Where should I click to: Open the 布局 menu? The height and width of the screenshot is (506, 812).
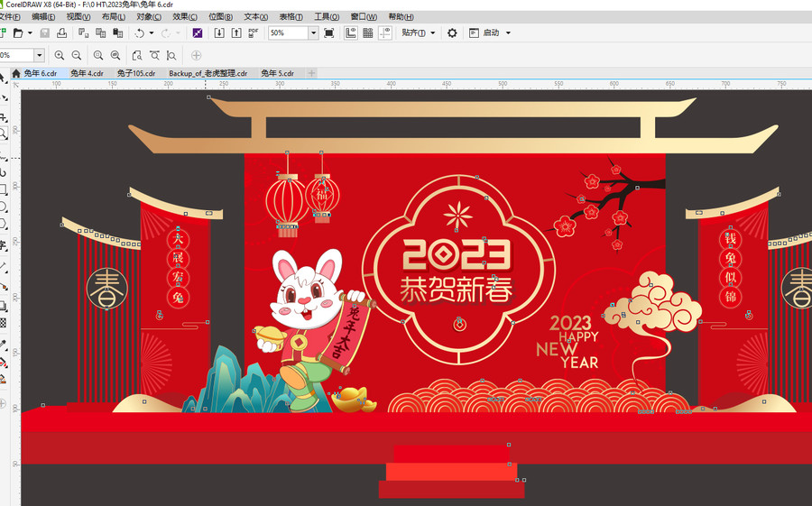tap(114, 17)
